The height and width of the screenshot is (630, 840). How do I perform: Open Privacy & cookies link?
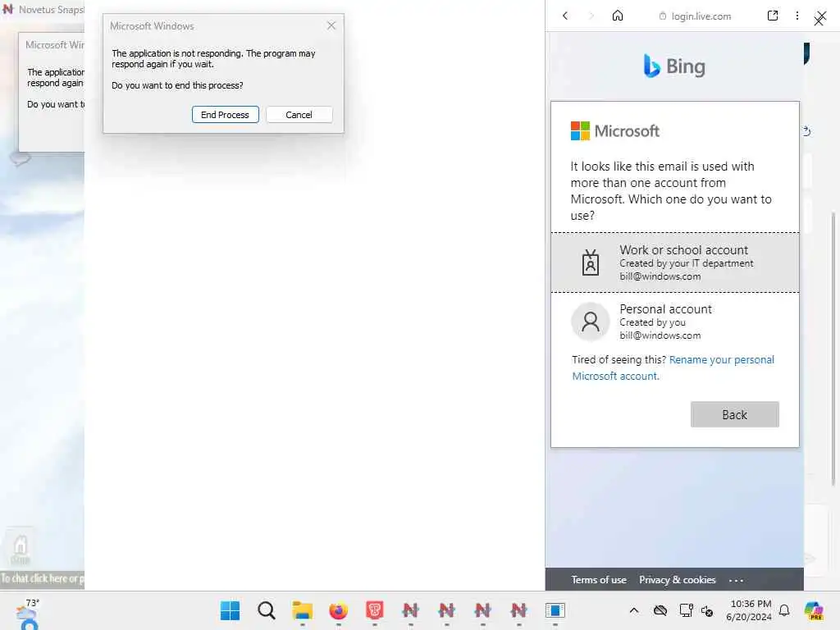click(x=677, y=580)
